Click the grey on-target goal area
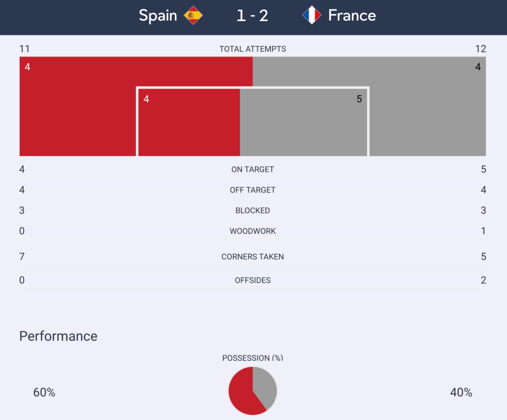This screenshot has height=420, width=507. click(x=303, y=122)
